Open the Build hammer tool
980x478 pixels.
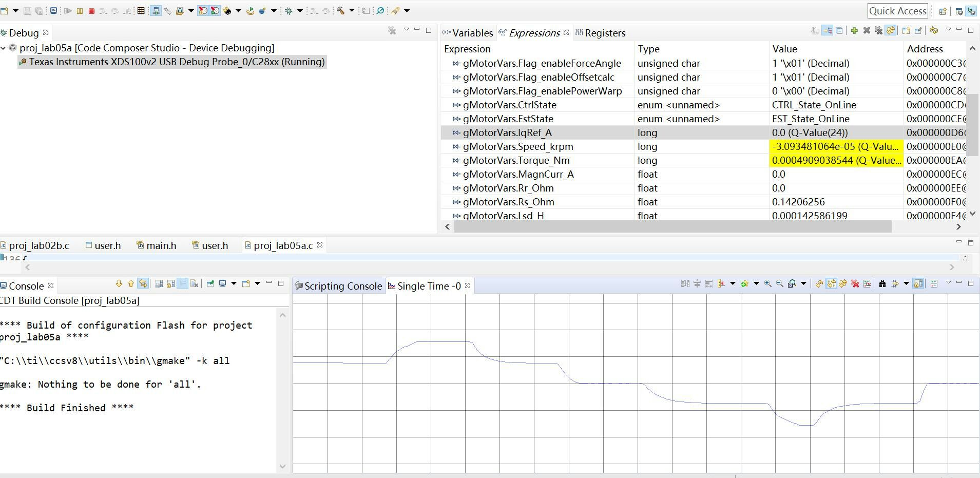340,11
